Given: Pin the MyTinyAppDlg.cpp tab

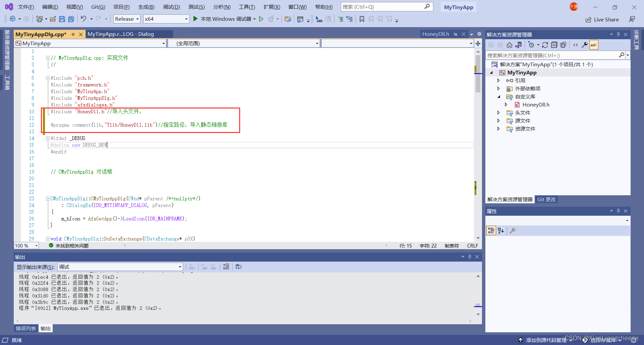Looking at the screenshot, I should pyautogui.click(x=73, y=34).
